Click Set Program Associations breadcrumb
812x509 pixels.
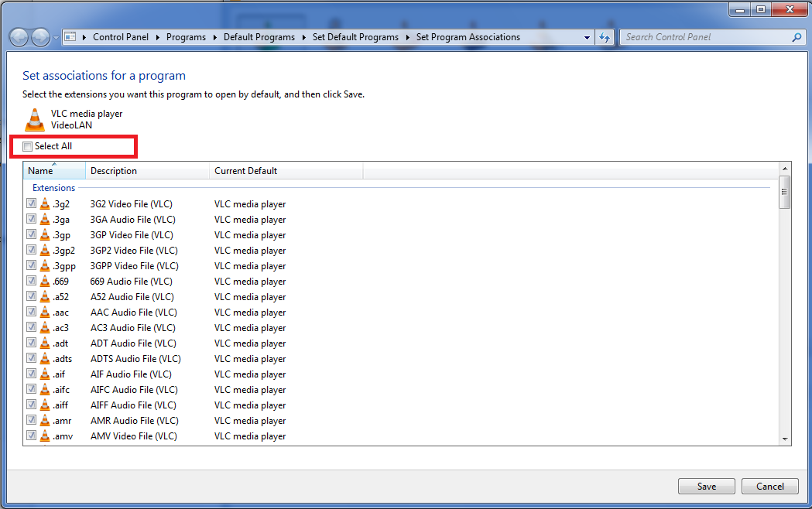[x=468, y=37]
